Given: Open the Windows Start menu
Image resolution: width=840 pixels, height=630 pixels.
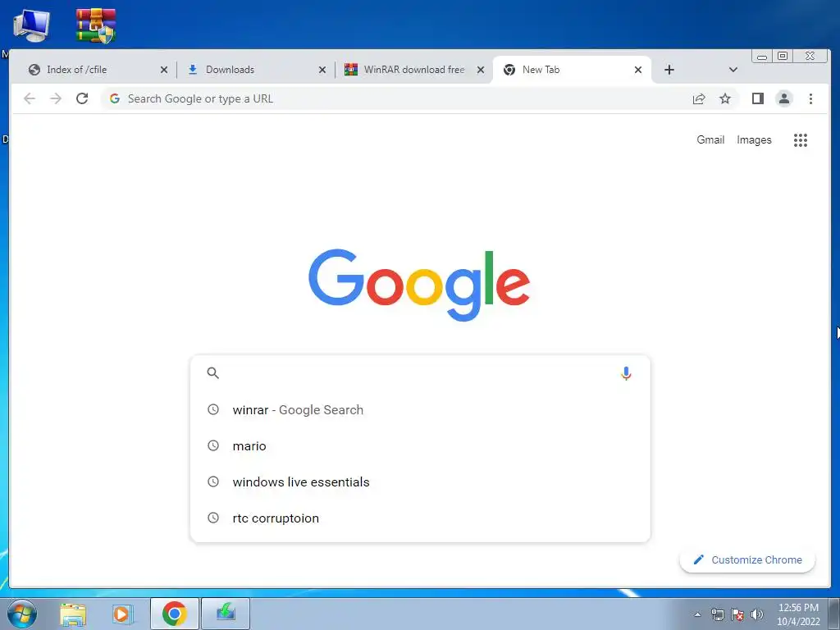Looking at the screenshot, I should [x=21, y=614].
